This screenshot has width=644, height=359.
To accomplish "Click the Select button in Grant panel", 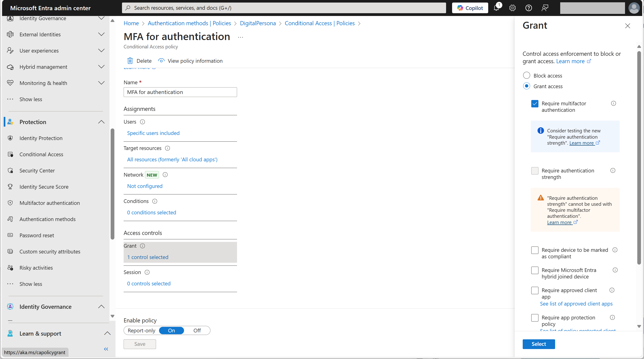I will tap(539, 344).
